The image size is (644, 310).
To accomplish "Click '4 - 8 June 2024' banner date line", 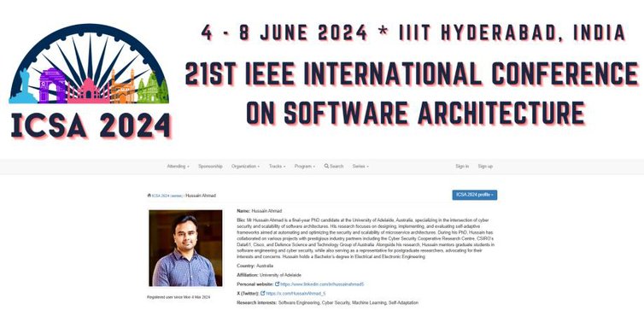I will tap(413, 32).
